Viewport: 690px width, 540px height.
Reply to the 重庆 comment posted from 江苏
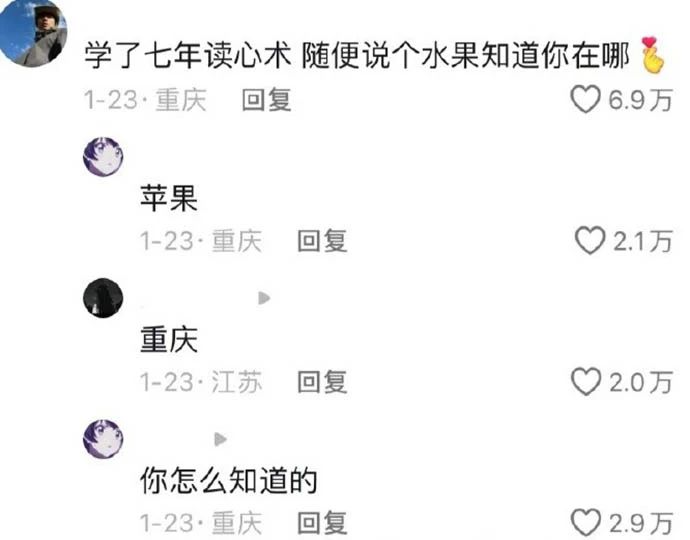322,382
